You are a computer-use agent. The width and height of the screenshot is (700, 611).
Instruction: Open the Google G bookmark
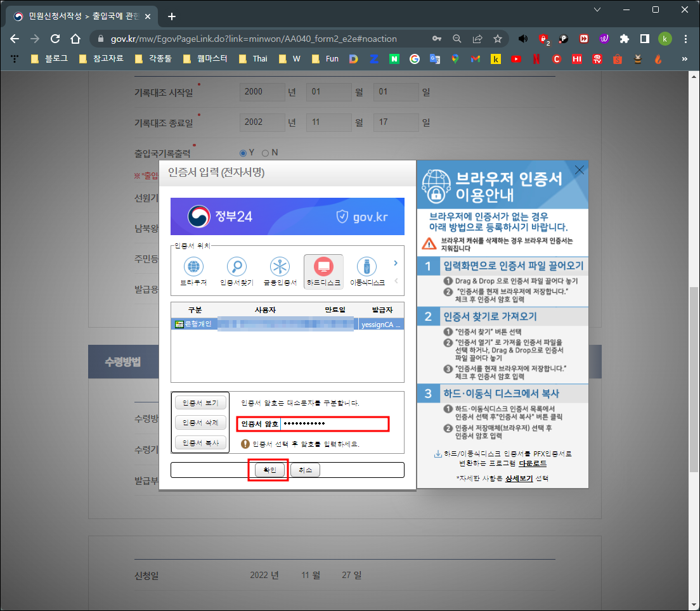tap(414, 59)
